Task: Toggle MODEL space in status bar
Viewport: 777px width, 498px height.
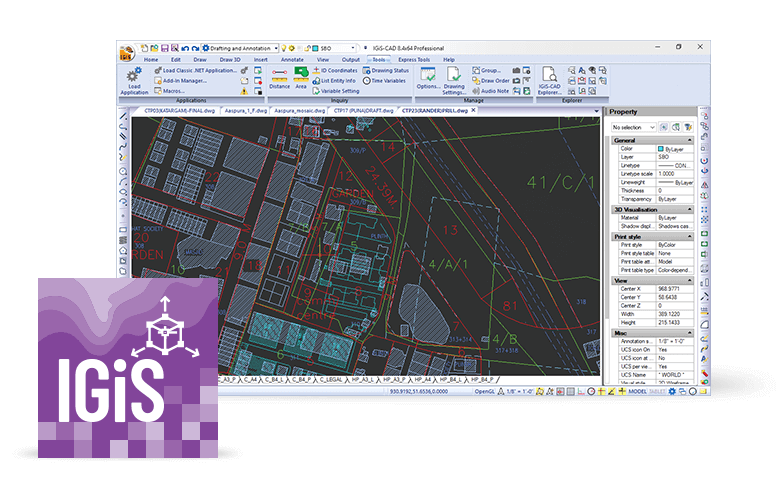Action: pyautogui.click(x=637, y=391)
